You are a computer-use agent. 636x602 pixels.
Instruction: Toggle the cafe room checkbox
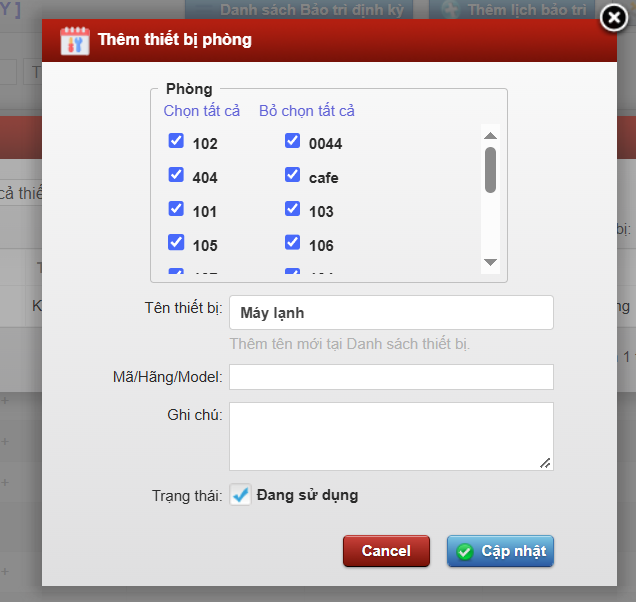click(x=292, y=175)
